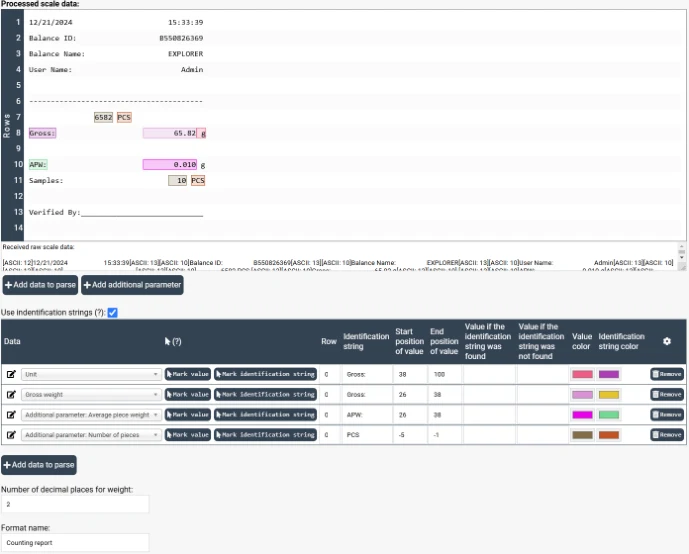
Task: Pick Gross weight value color swatch
Action: [x=582, y=395]
